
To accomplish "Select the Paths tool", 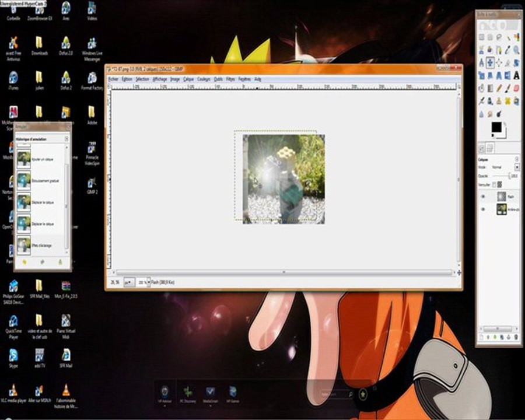I will click(x=499, y=50).
